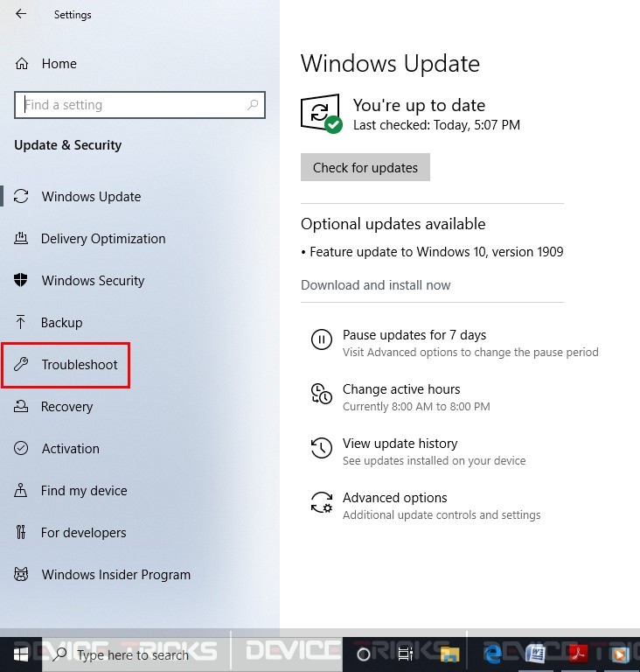Open Microsoft Word from the taskbar
Image resolution: width=640 pixels, height=672 pixels.
535,654
